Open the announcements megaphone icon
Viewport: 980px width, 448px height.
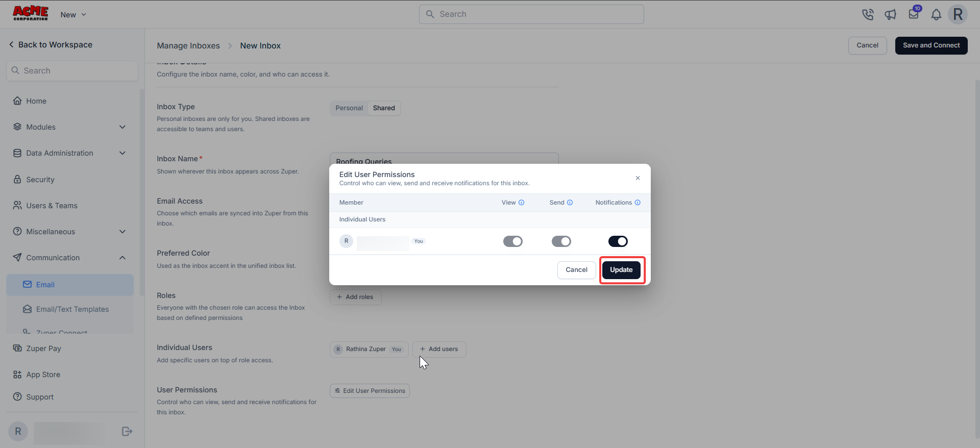pos(891,14)
